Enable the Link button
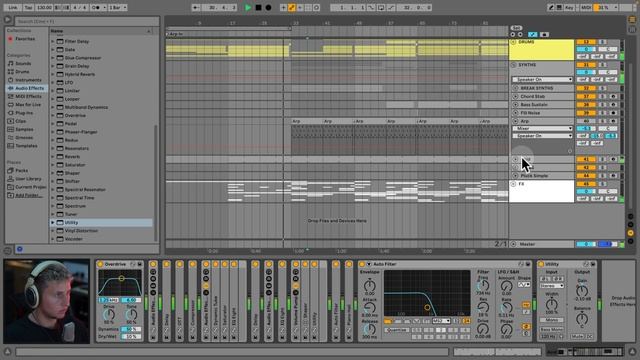This screenshot has width=640, height=360. pyautogui.click(x=13, y=7)
